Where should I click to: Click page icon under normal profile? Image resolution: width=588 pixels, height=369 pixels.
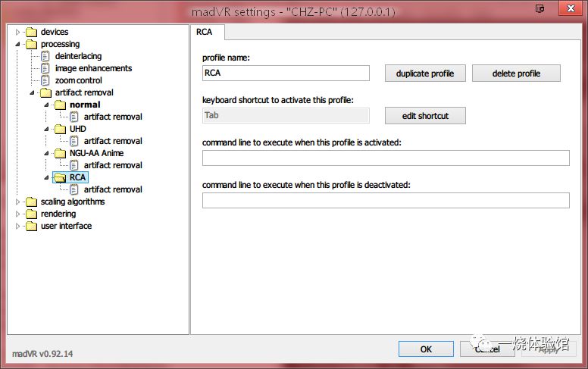74,117
